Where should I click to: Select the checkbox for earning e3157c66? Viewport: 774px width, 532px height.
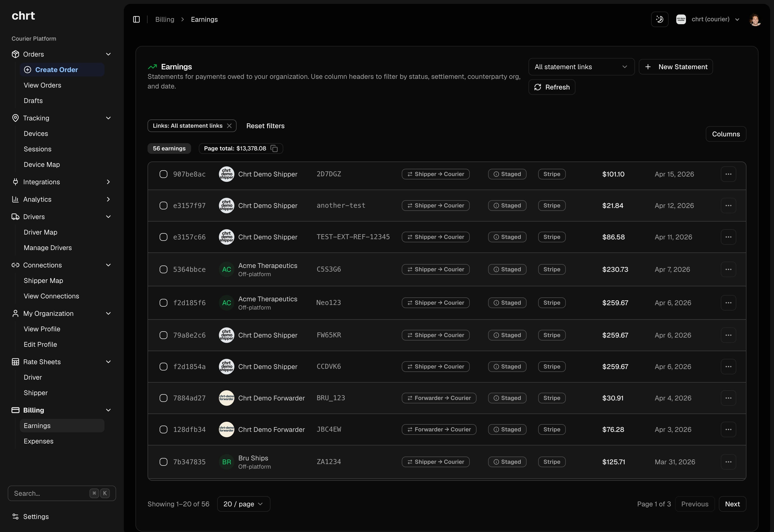pos(163,237)
